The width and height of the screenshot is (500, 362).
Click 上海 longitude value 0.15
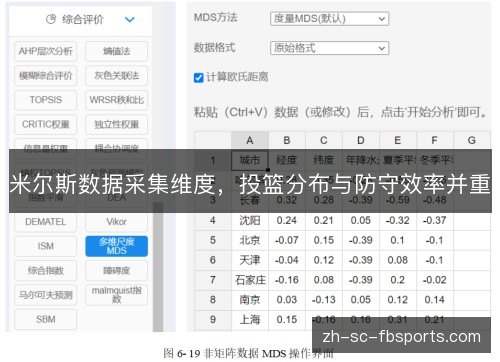click(x=287, y=320)
